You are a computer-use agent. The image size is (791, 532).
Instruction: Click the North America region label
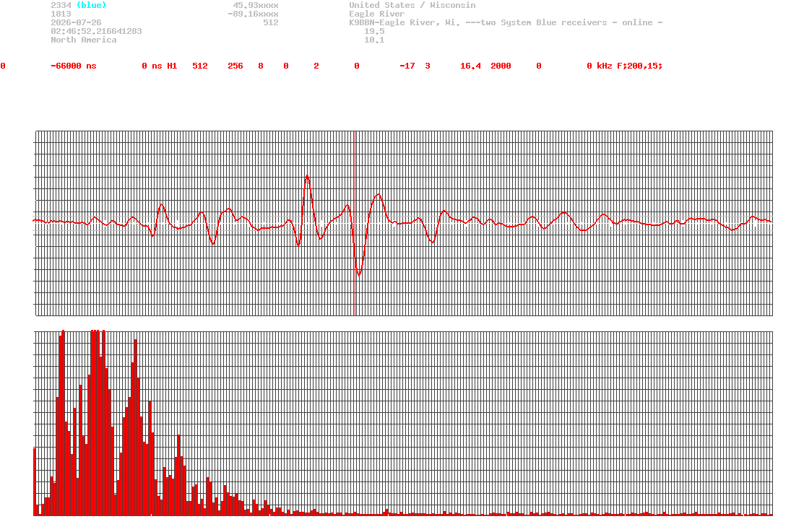pyautogui.click(x=83, y=40)
